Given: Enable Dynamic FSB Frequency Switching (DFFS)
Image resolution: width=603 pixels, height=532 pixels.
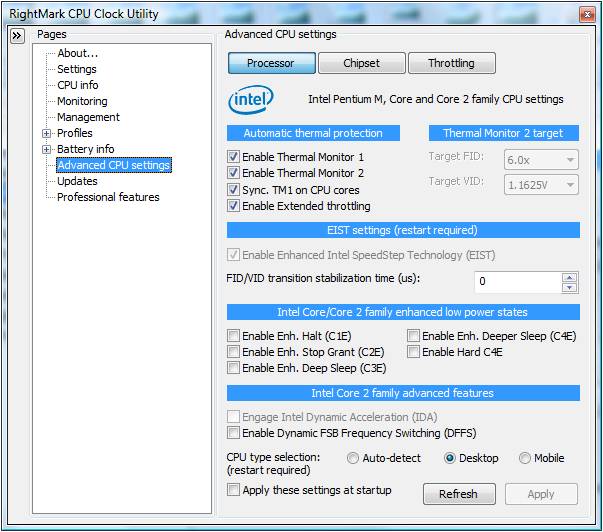Looking at the screenshot, I should click(233, 433).
